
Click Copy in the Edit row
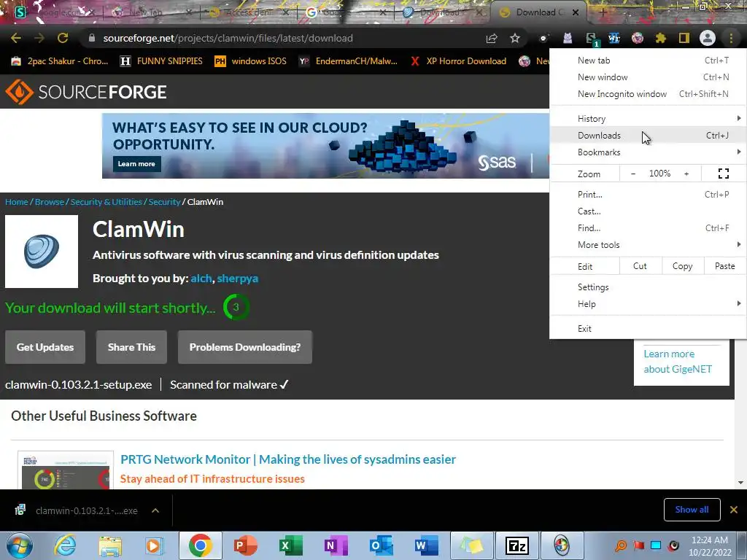[x=683, y=266]
